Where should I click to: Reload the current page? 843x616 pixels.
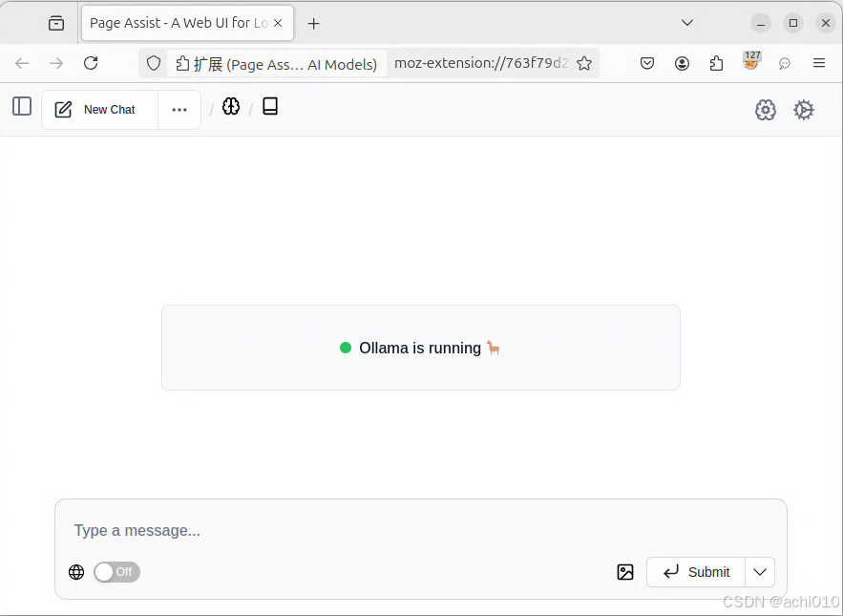pyautogui.click(x=91, y=63)
